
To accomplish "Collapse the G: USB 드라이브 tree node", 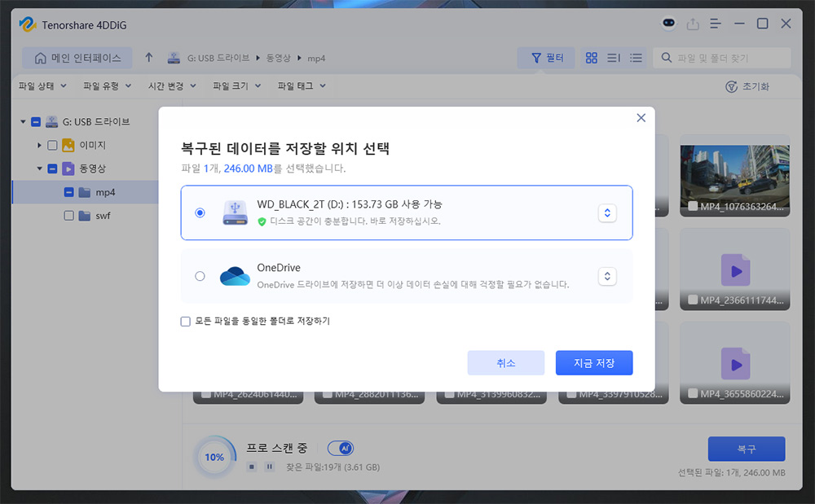I will tap(23, 122).
